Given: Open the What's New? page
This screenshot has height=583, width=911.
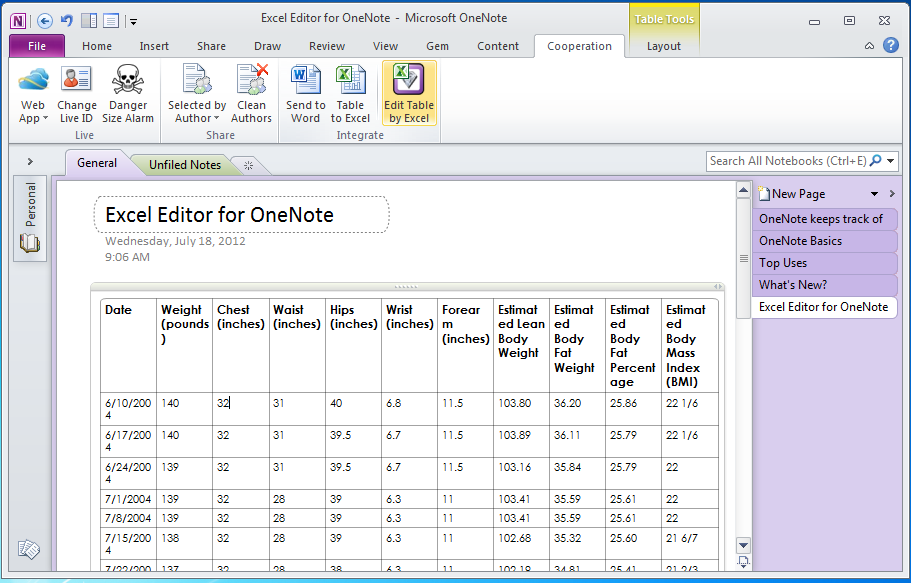Looking at the screenshot, I should [824, 285].
